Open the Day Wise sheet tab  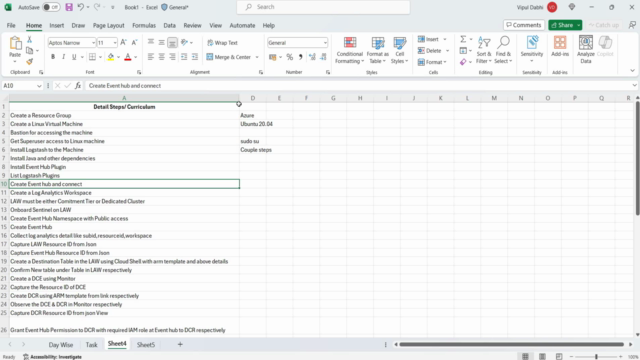(x=61, y=345)
